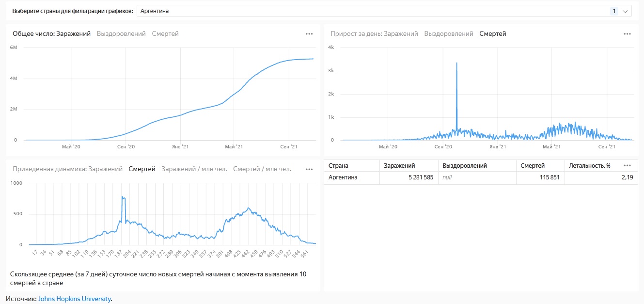
Task: Sort table by Заражений column header
Action: point(399,166)
